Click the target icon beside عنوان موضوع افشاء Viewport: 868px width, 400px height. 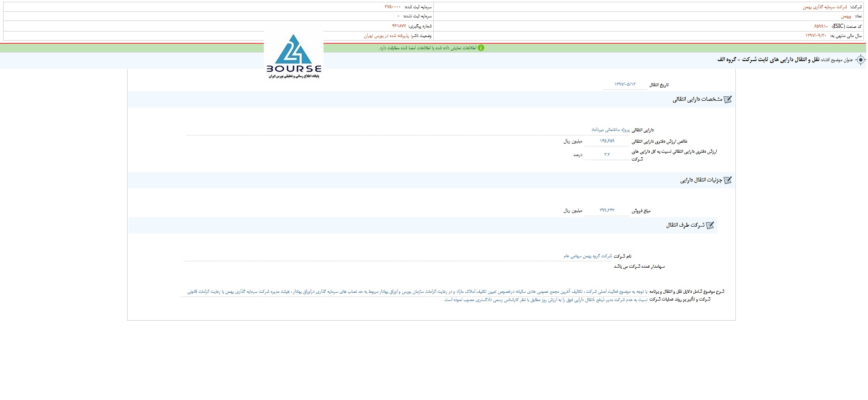pyautogui.click(x=860, y=60)
